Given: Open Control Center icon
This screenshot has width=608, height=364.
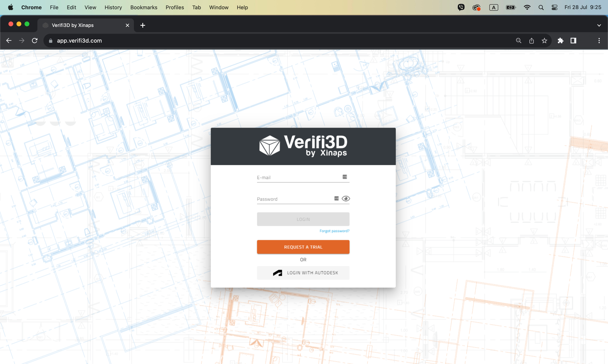Looking at the screenshot, I should (555, 7).
